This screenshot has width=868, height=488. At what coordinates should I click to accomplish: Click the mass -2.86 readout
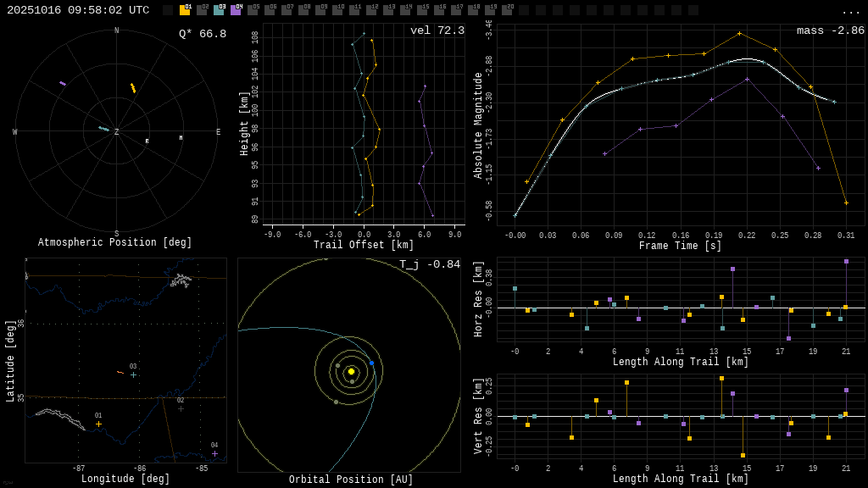coord(830,30)
